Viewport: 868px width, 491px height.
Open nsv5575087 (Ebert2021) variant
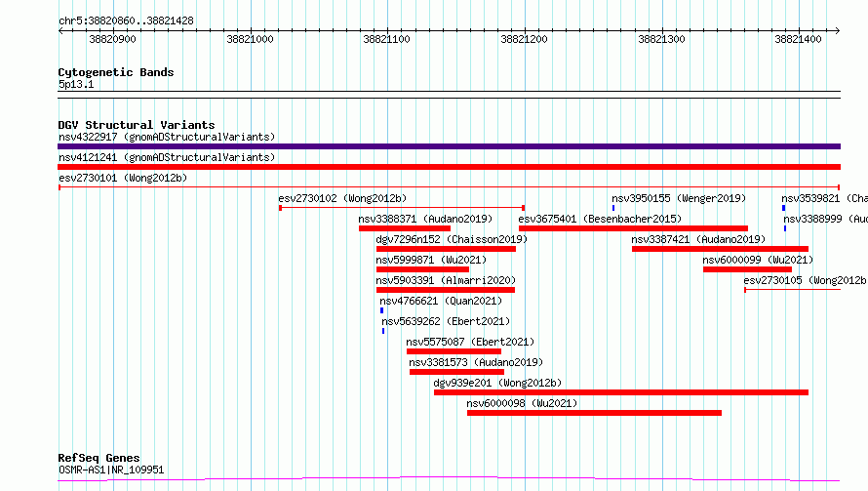pos(470,342)
